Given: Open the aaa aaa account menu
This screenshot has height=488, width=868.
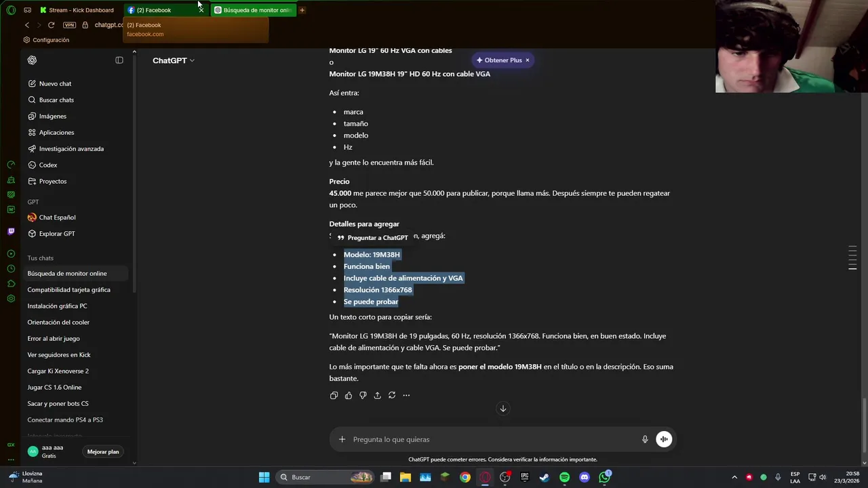Looking at the screenshot, I should coord(52,451).
